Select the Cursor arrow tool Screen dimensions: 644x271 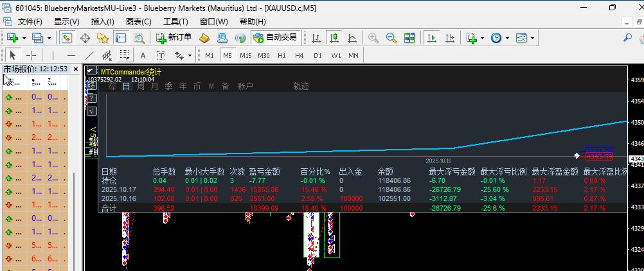tap(13, 55)
